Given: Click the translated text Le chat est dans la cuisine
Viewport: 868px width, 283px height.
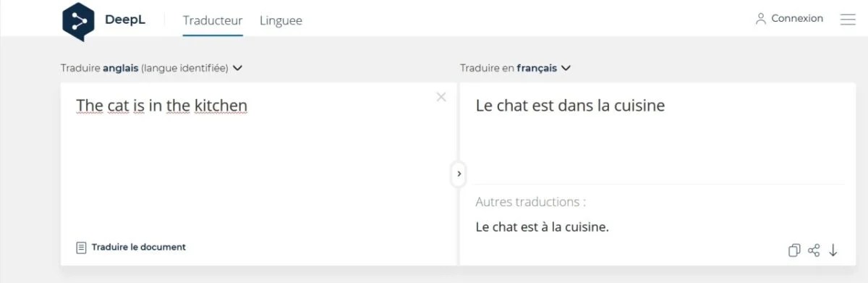Looking at the screenshot, I should (x=570, y=106).
